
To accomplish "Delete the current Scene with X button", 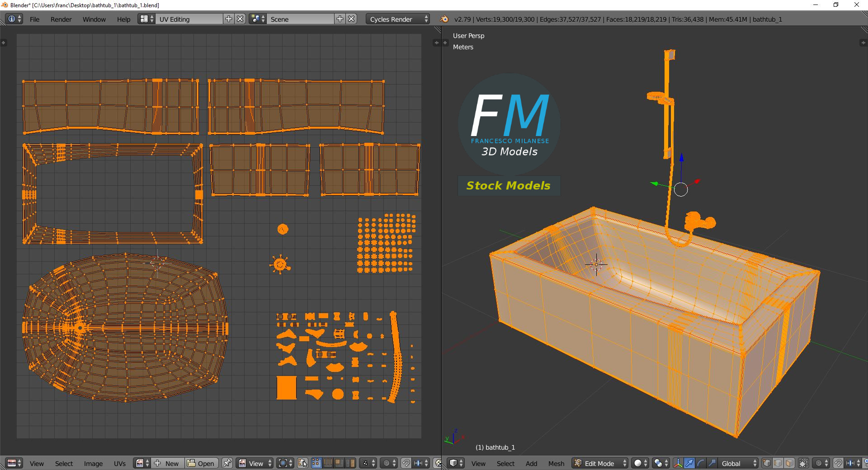I will [351, 19].
